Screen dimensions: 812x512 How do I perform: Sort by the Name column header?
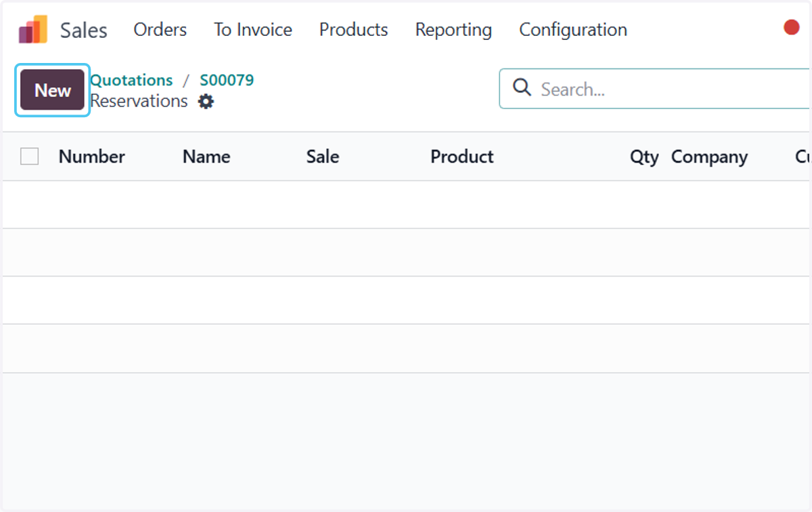coord(206,156)
